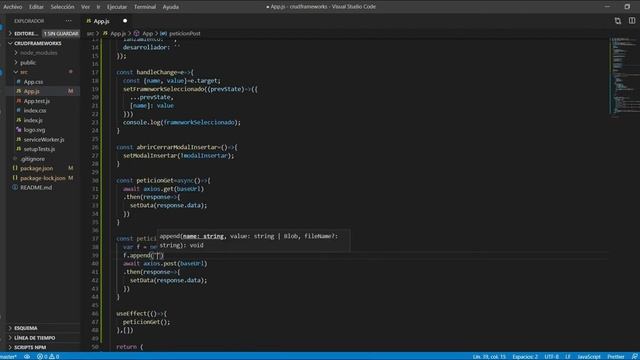The height and width of the screenshot is (360, 640).
Task: Expand the public folder
Action: [28, 62]
